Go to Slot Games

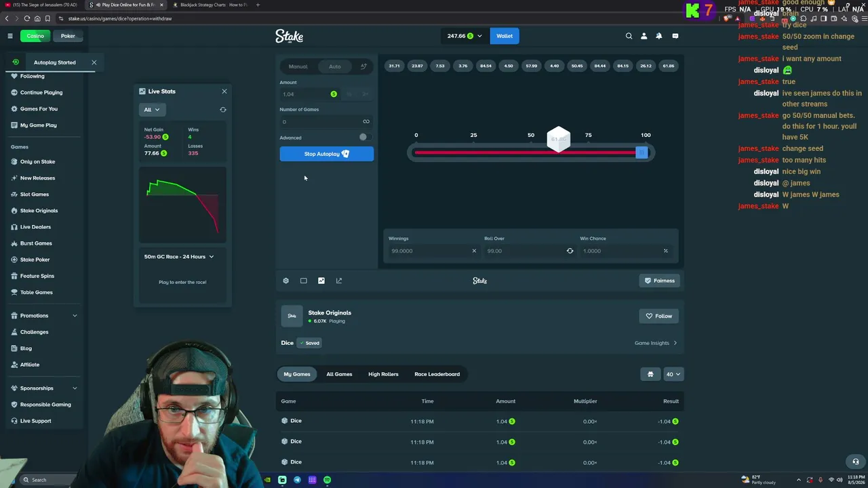(35, 195)
